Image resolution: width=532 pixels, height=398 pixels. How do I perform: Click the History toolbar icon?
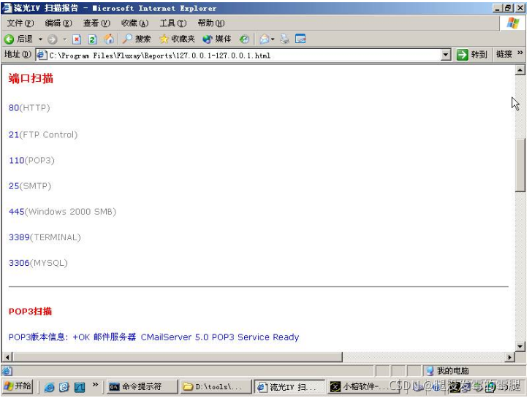tap(244, 39)
